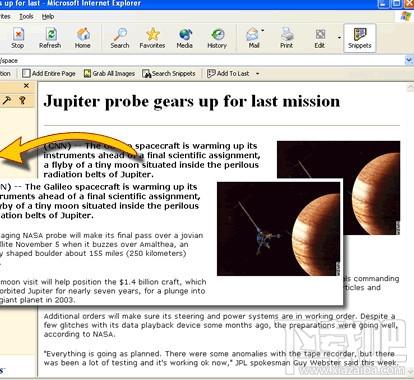Open the Address bar dropdown
Image resolution: width=414 pixels, height=380 pixels.
[x=409, y=60]
